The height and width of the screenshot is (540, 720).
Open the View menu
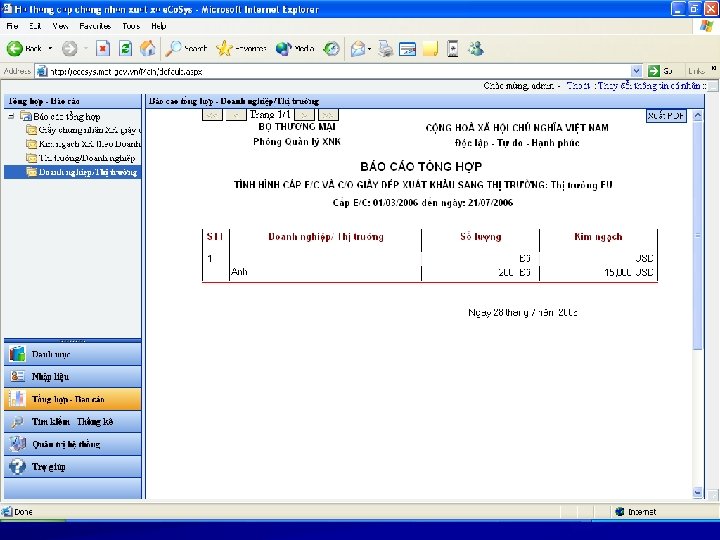pos(60,26)
